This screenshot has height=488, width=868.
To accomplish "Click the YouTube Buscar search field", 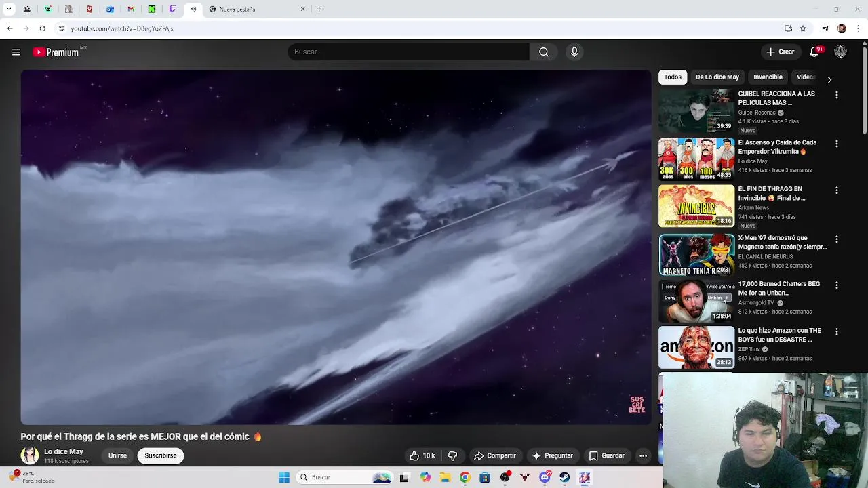I will (408, 52).
